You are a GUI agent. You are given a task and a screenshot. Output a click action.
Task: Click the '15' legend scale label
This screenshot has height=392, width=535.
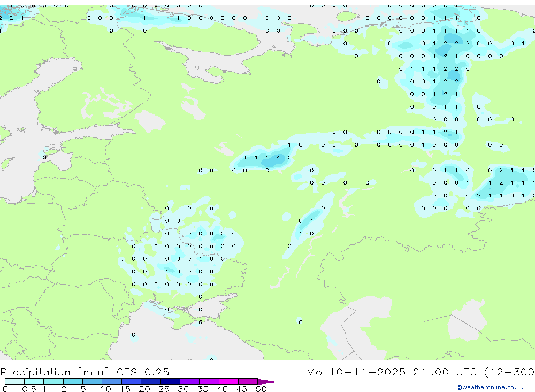pos(125,389)
